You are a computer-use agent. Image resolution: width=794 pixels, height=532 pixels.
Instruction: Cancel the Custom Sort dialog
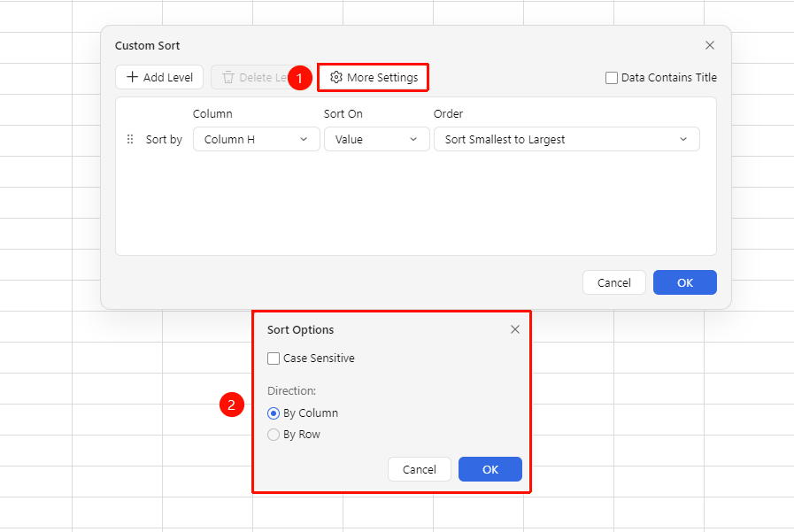coord(613,282)
